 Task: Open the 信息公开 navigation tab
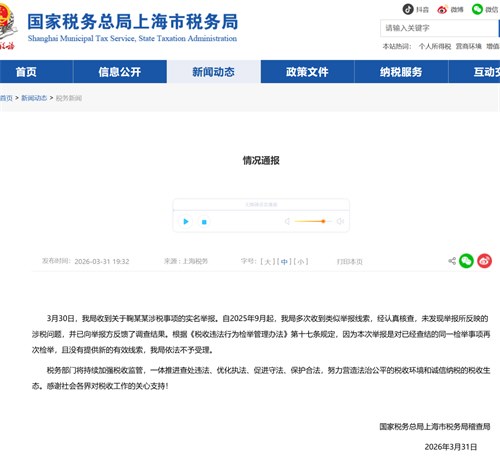coord(120,72)
